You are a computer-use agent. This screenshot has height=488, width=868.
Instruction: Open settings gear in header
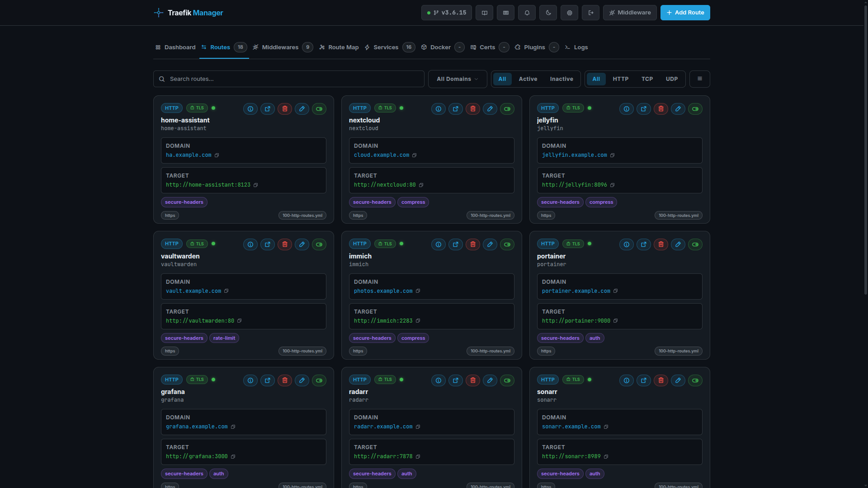tap(570, 13)
